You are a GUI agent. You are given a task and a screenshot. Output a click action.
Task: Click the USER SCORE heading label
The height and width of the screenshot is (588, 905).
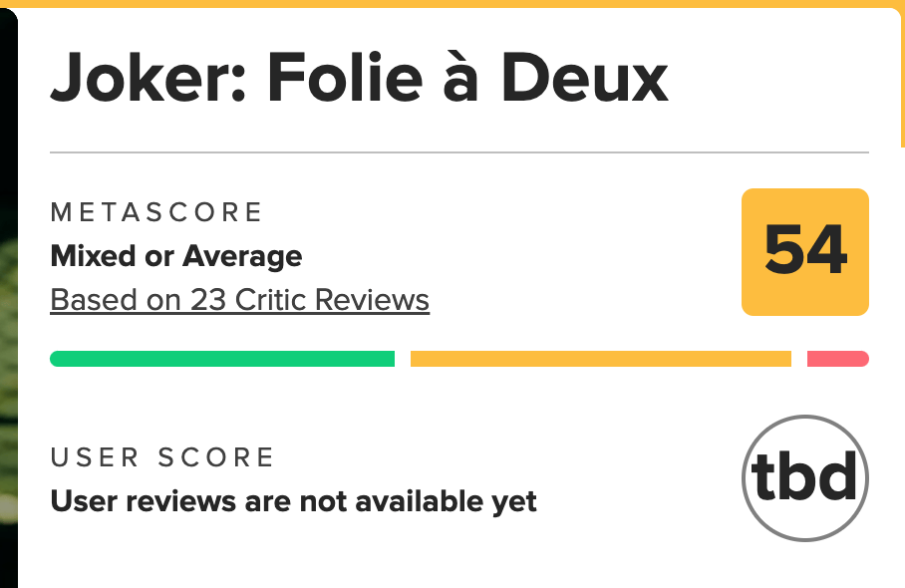[162, 457]
